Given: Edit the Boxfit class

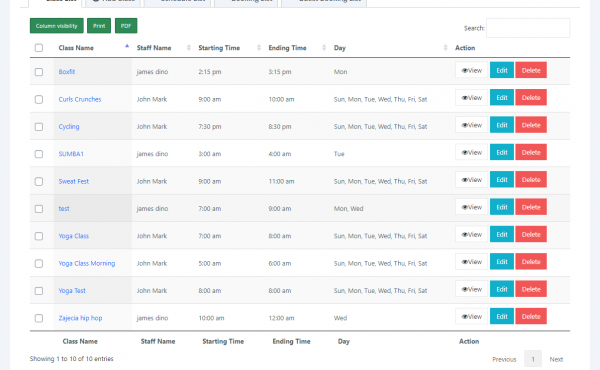Looking at the screenshot, I should [x=502, y=70].
